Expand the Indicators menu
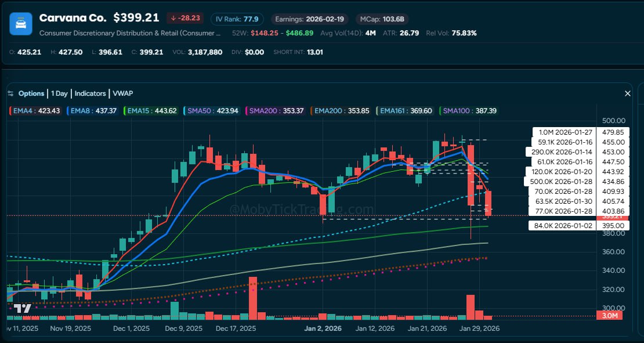The height and width of the screenshot is (343, 644). point(90,93)
